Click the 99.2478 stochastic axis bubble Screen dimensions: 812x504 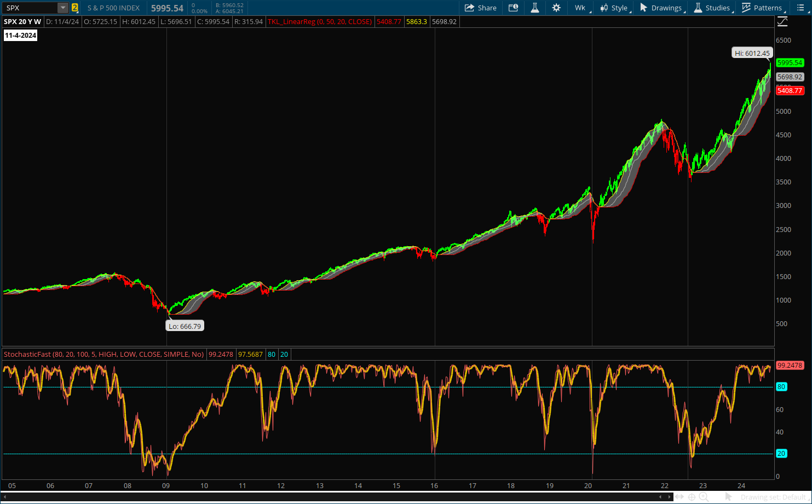point(790,365)
